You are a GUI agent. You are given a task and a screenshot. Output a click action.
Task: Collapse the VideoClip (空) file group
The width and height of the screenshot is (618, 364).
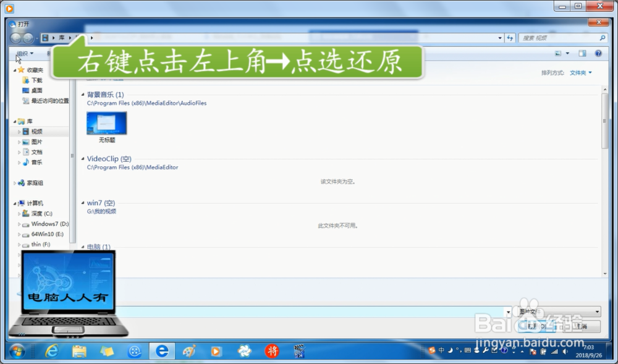click(83, 159)
